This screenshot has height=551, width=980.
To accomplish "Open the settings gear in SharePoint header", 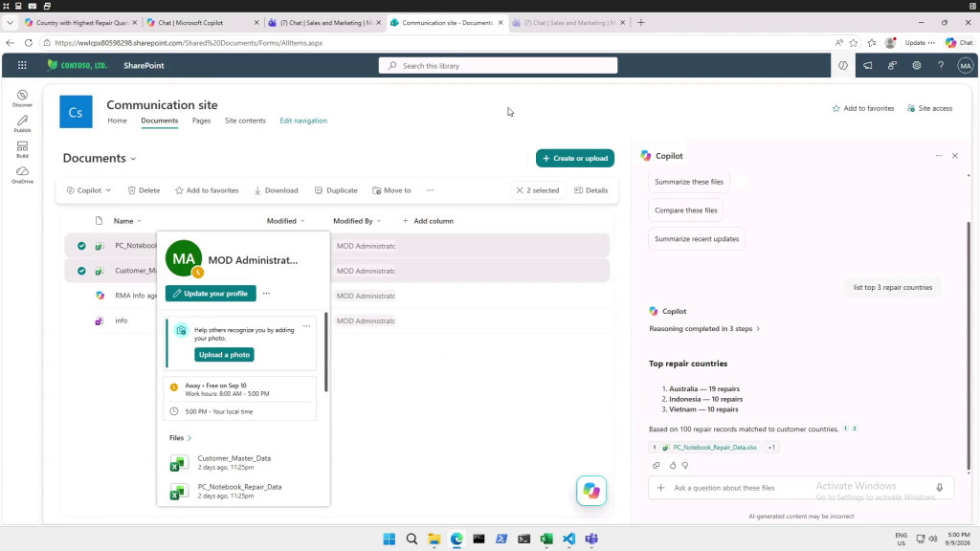I will [x=916, y=66].
